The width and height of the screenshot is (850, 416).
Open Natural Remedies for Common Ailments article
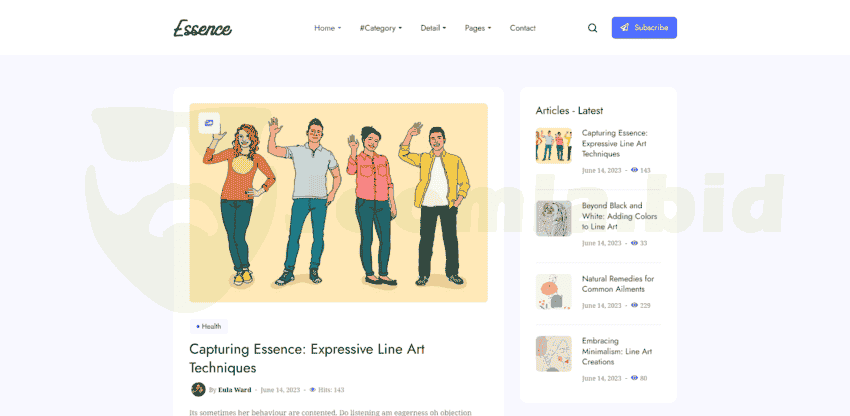pyautogui.click(x=618, y=284)
